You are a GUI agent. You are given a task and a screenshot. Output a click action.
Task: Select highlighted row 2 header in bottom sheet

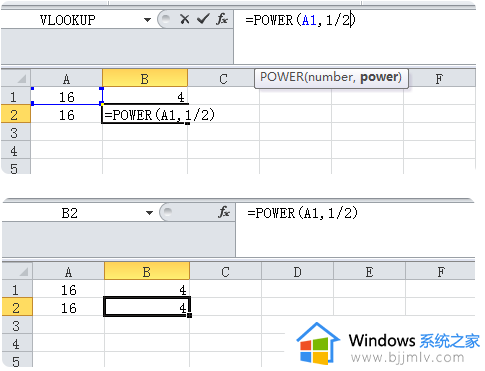point(16,307)
